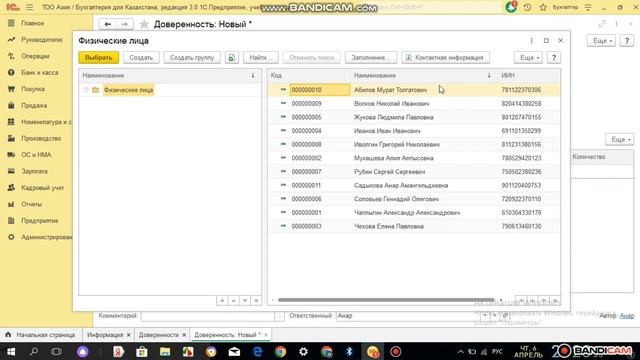Viewport: 640px width, 360px height.
Task: Click the back navigation arrow
Action: 108,24
